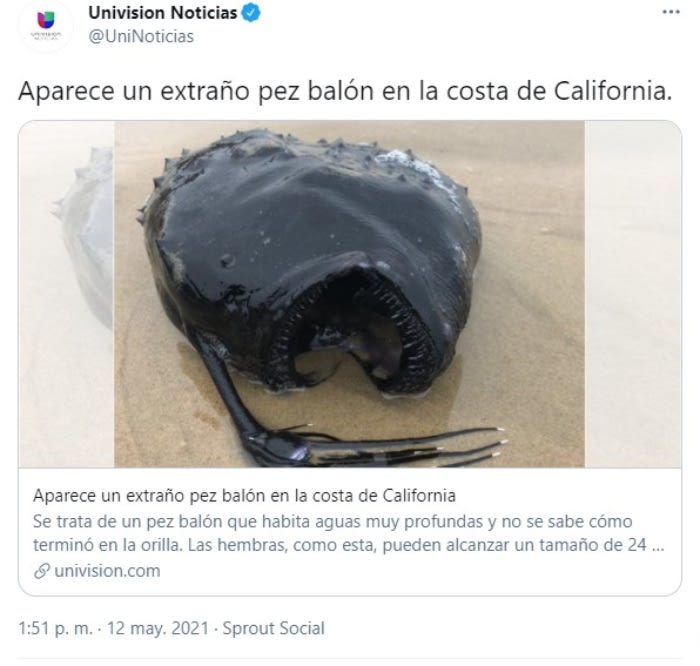Open card headline about pez balón
The height and width of the screenshot is (666, 700).
[244, 495]
